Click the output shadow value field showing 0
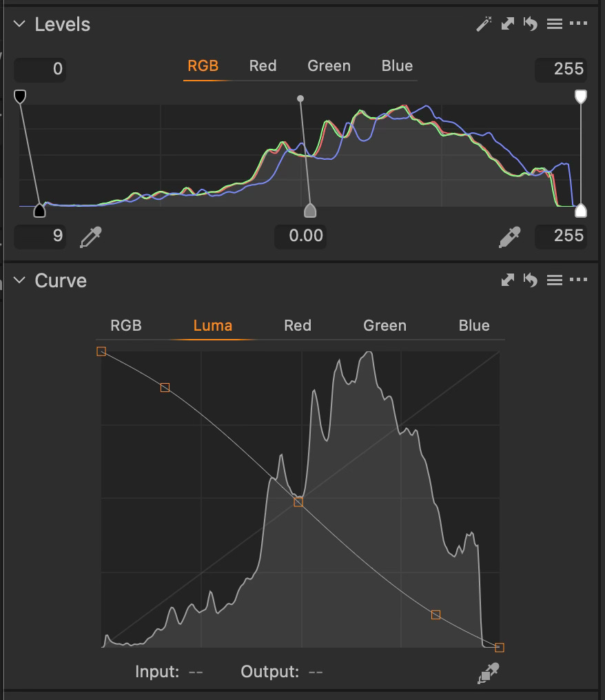 click(x=40, y=69)
